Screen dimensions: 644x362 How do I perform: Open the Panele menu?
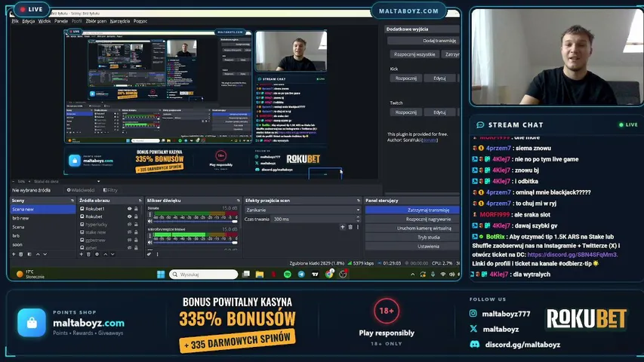(x=61, y=21)
